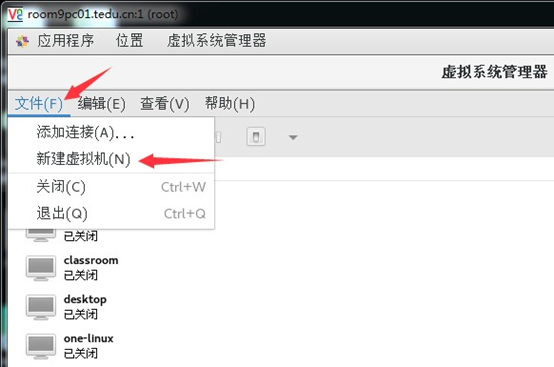Image resolution: width=554 pixels, height=367 pixels.
Task: Select the classroom virtual machine icon
Action: [41, 268]
